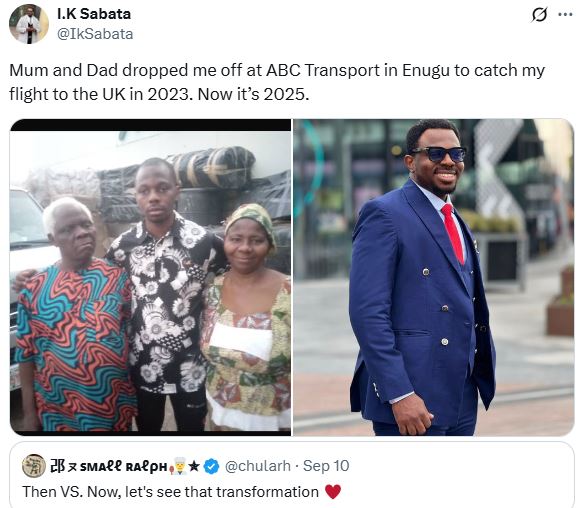The image size is (581, 508).
Task: Open the quoted user's small avatar
Action: click(34, 466)
